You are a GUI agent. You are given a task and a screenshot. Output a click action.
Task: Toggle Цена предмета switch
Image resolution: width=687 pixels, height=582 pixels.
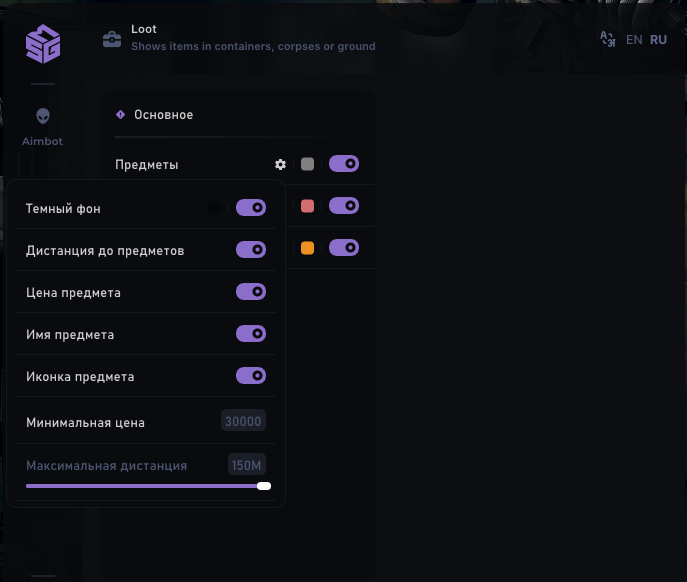point(251,292)
